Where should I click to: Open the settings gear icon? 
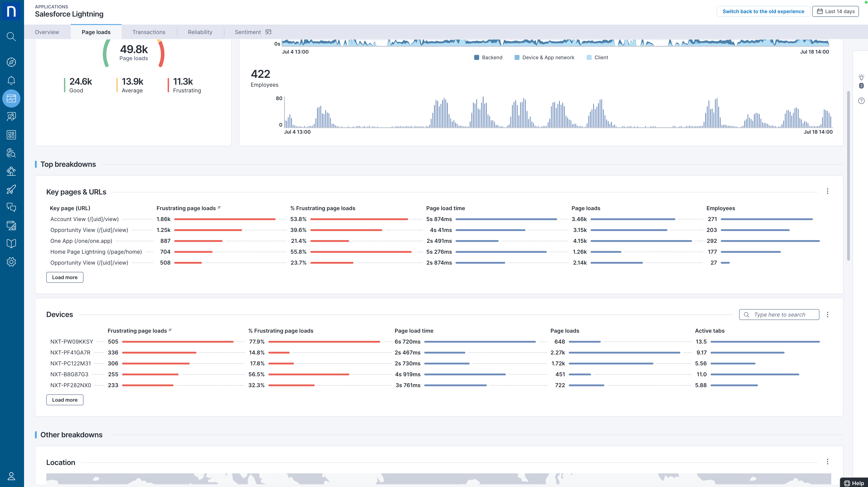11,262
